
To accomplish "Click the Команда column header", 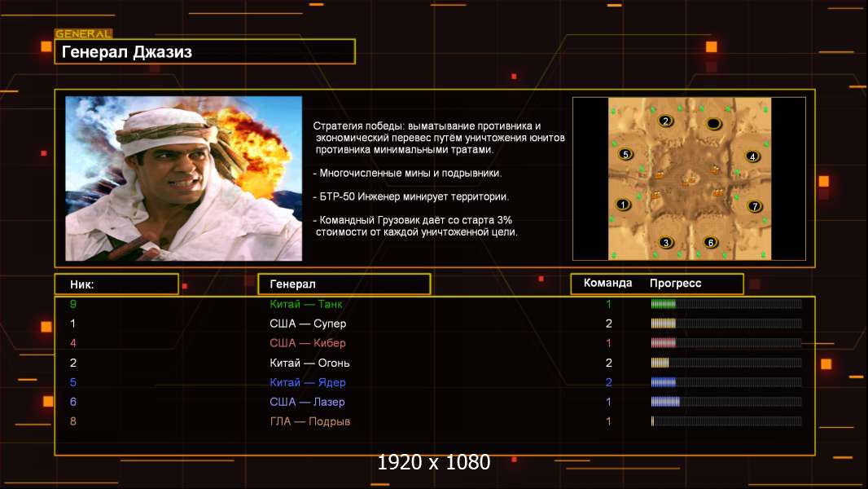I will [607, 283].
